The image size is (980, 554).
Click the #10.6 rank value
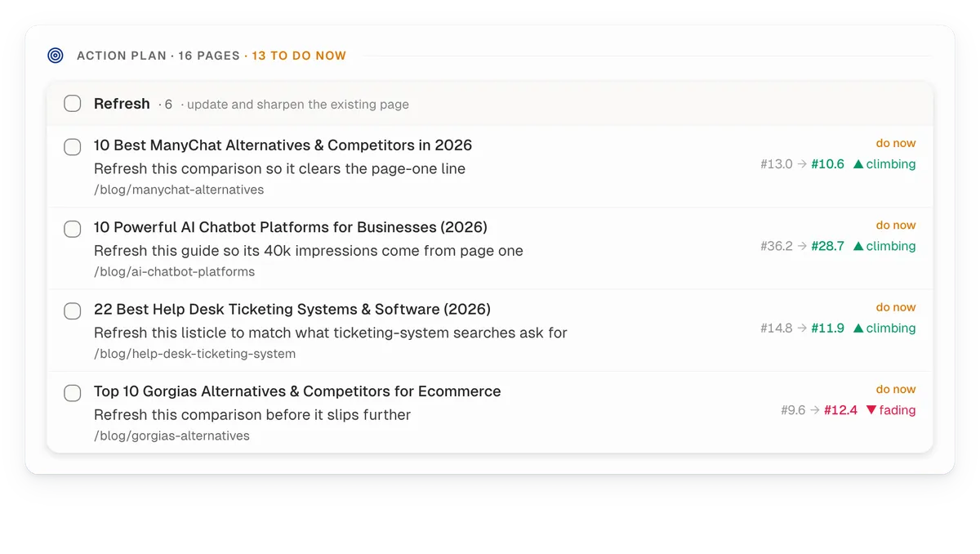point(827,164)
